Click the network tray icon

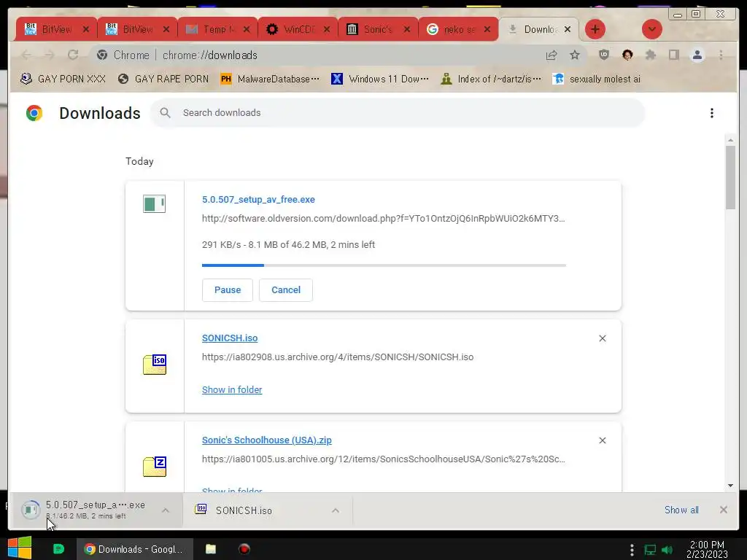pos(650,550)
